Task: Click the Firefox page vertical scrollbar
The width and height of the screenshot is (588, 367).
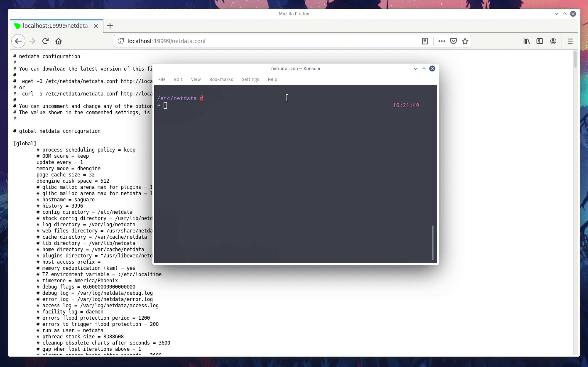Action: (x=576, y=59)
